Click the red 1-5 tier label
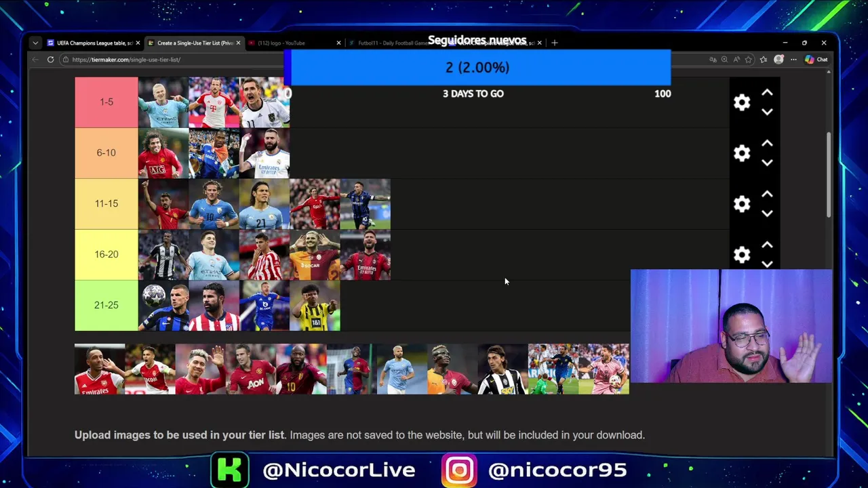 (x=106, y=102)
